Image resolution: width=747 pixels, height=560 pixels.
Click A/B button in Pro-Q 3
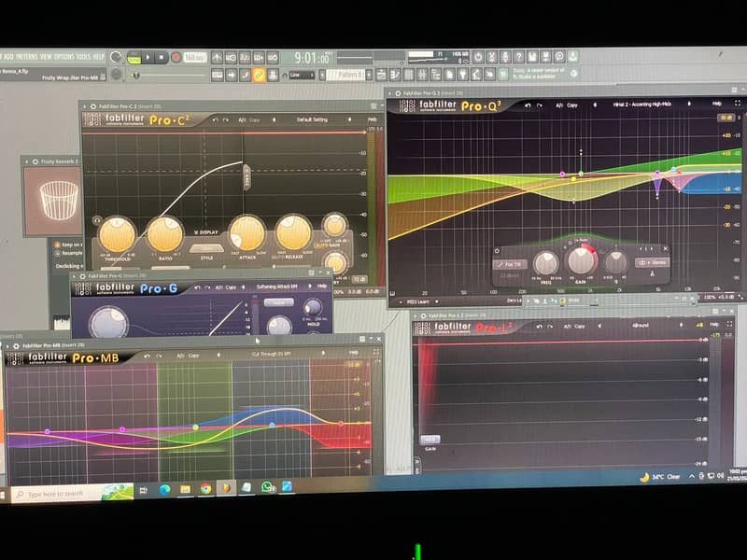pyautogui.click(x=559, y=105)
